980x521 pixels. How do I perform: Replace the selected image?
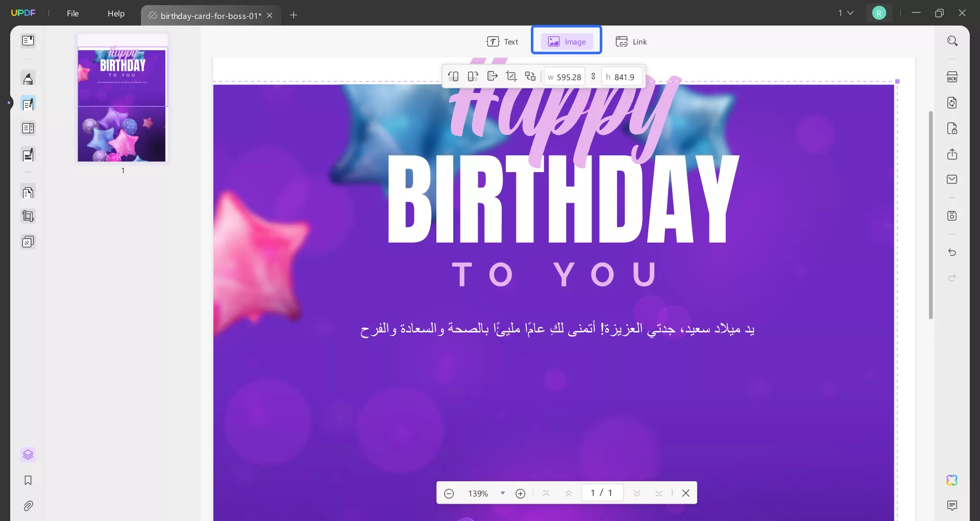530,76
